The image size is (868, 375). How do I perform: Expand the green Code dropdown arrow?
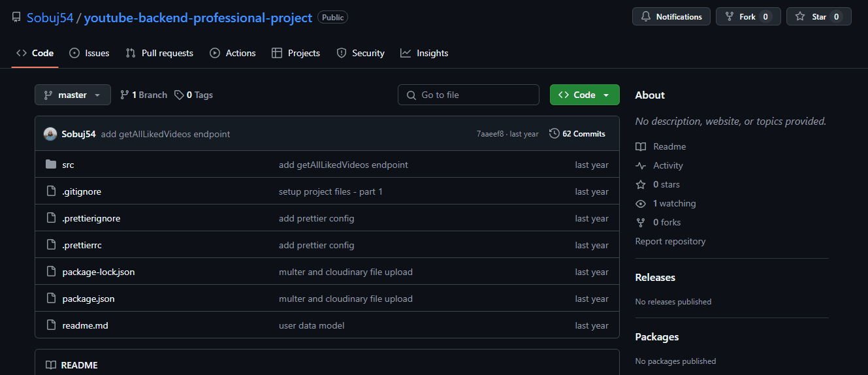pos(606,95)
